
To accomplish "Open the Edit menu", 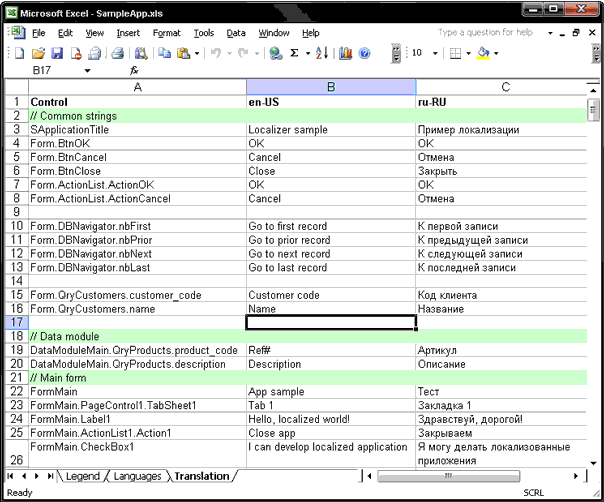I will tap(65, 33).
